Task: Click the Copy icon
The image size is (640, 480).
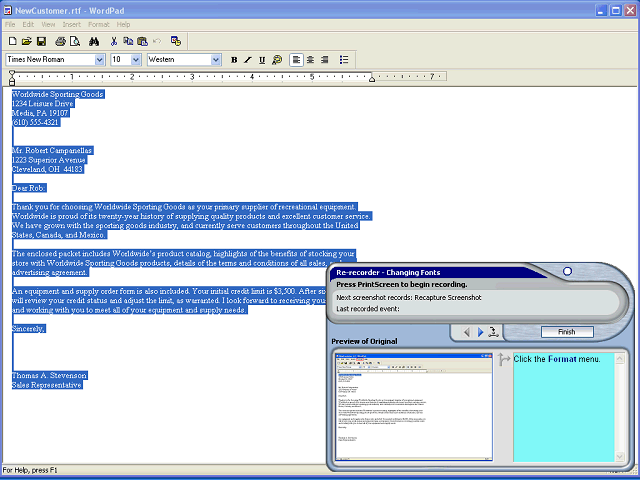Action: (x=128, y=41)
